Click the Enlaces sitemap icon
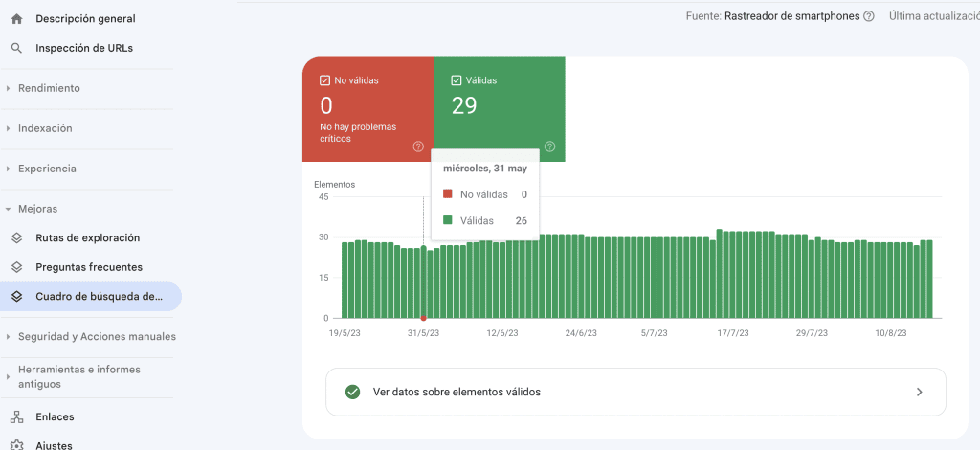 click(16, 417)
